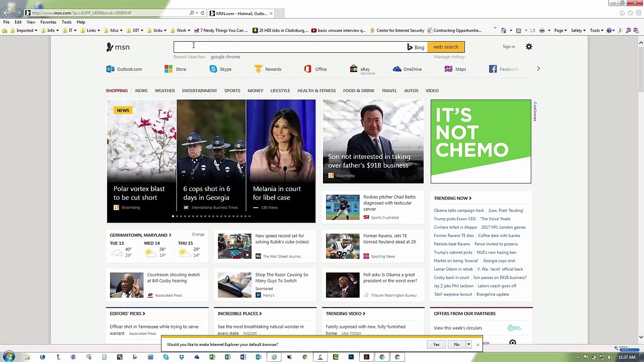Open 'Son not interested' Bloomberg story
Viewport: 644px width, 362px height.
point(373,141)
